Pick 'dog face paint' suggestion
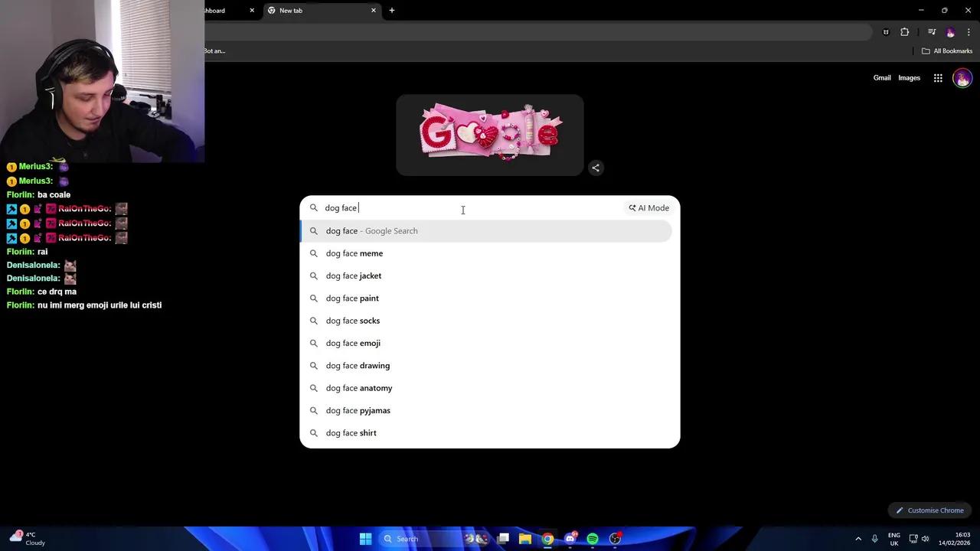Screen dimensions: 980x551 pyautogui.click(x=486, y=298)
